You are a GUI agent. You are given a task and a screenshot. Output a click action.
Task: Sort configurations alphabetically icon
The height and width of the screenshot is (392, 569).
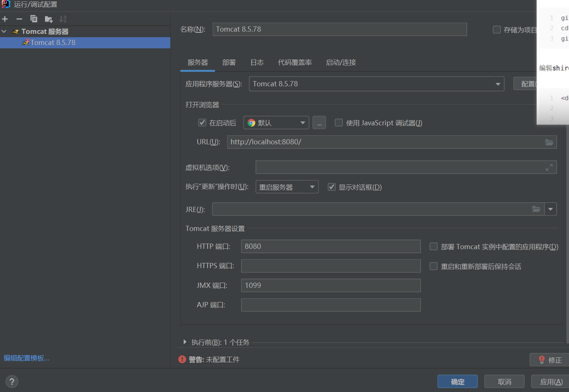point(63,19)
